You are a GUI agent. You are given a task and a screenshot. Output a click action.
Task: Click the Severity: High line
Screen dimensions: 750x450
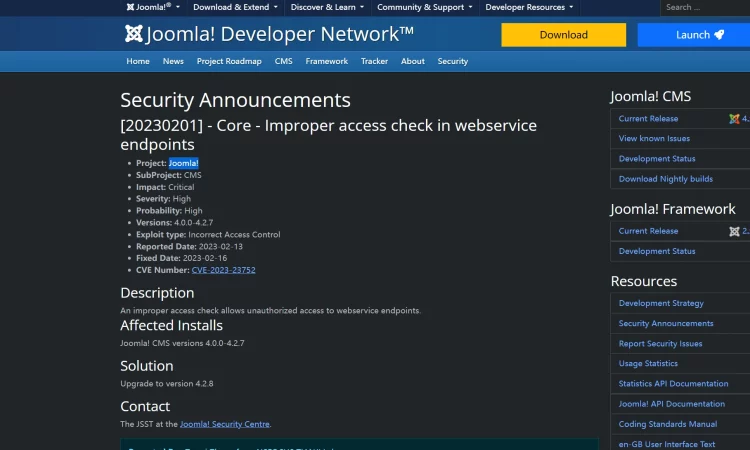coord(163,198)
